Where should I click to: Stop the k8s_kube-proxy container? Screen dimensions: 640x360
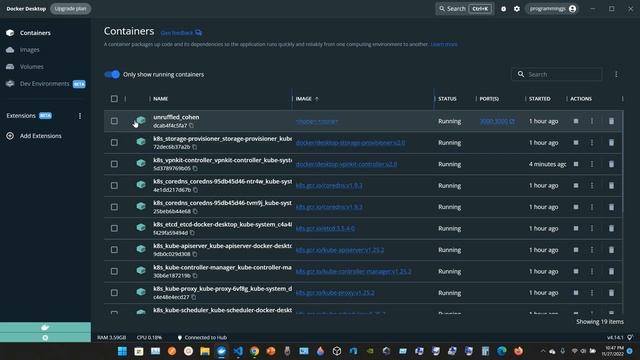576,293
